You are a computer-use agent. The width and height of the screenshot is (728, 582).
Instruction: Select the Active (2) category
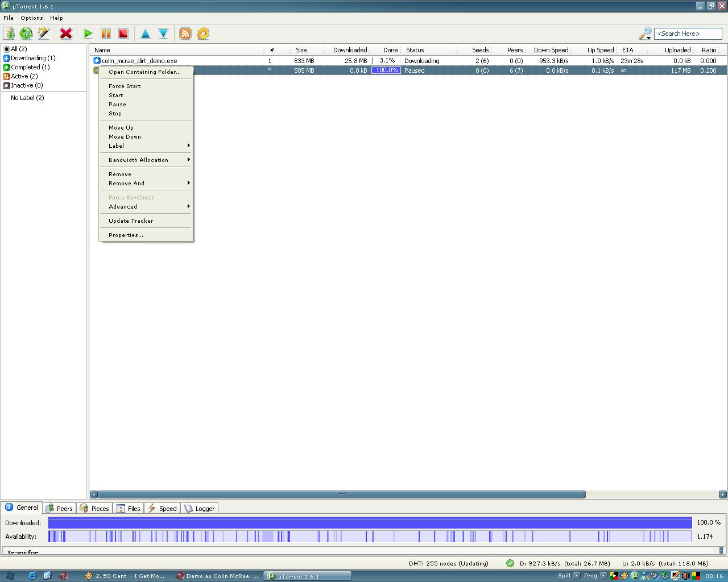[x=20, y=76]
